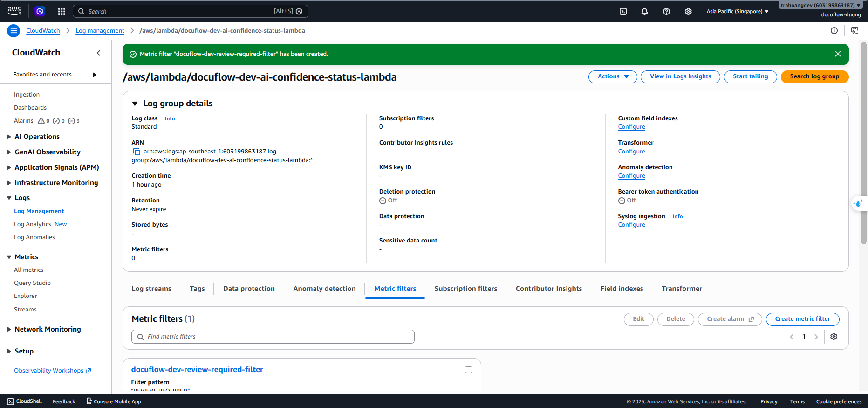Open the docuflow-dev-review-required-filter link
The height and width of the screenshot is (408, 868).
[197, 369]
